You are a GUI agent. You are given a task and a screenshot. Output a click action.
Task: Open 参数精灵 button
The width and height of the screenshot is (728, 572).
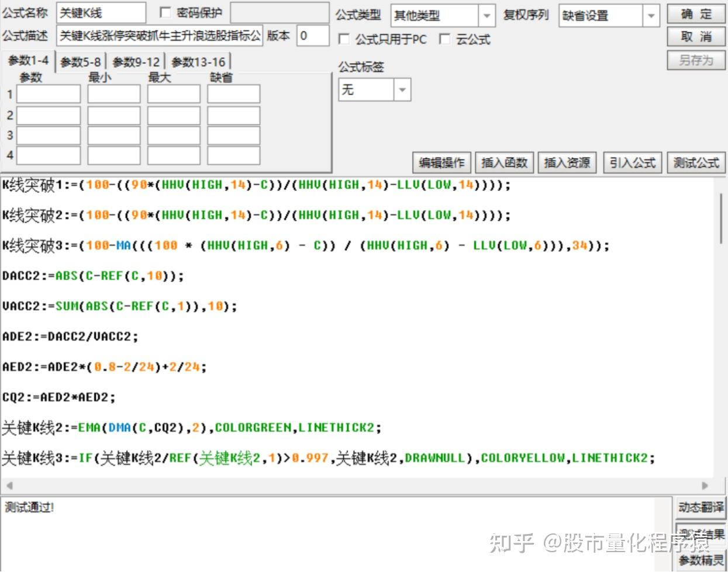(x=701, y=560)
